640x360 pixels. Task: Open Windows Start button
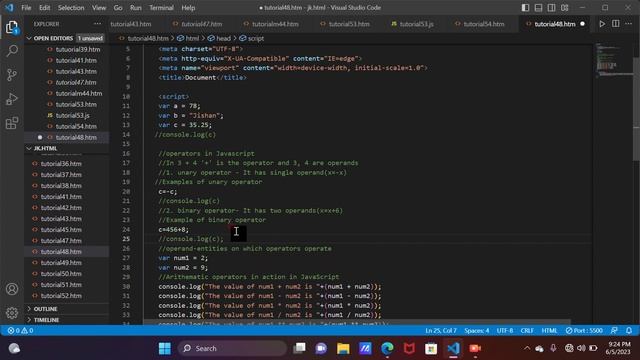[x=165, y=349]
